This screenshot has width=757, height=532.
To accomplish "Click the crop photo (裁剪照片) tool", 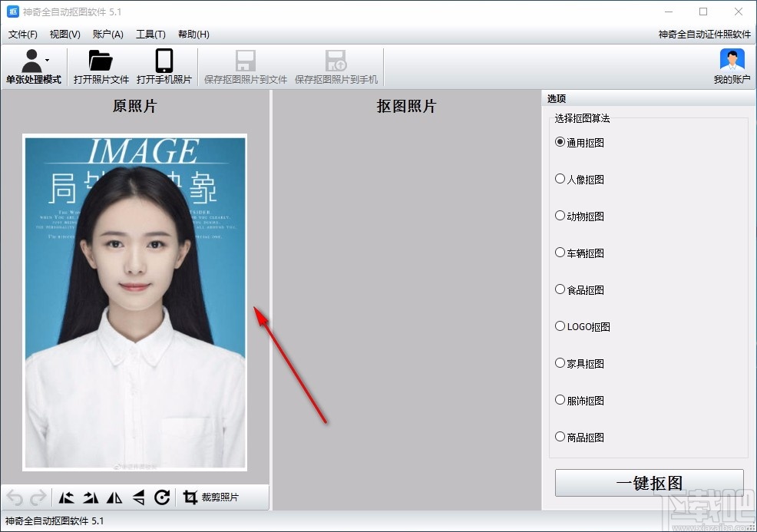I will point(211,497).
